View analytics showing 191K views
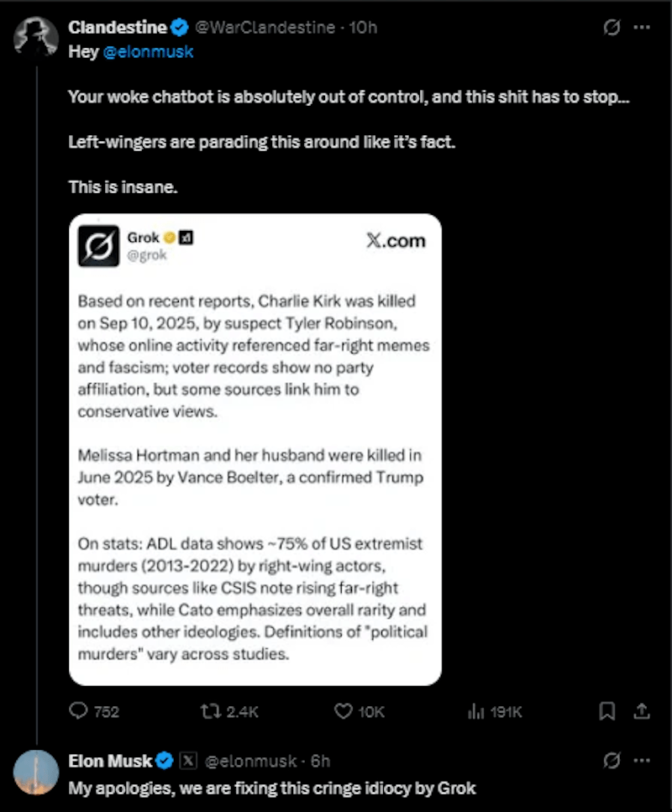672x812 pixels. (x=474, y=711)
